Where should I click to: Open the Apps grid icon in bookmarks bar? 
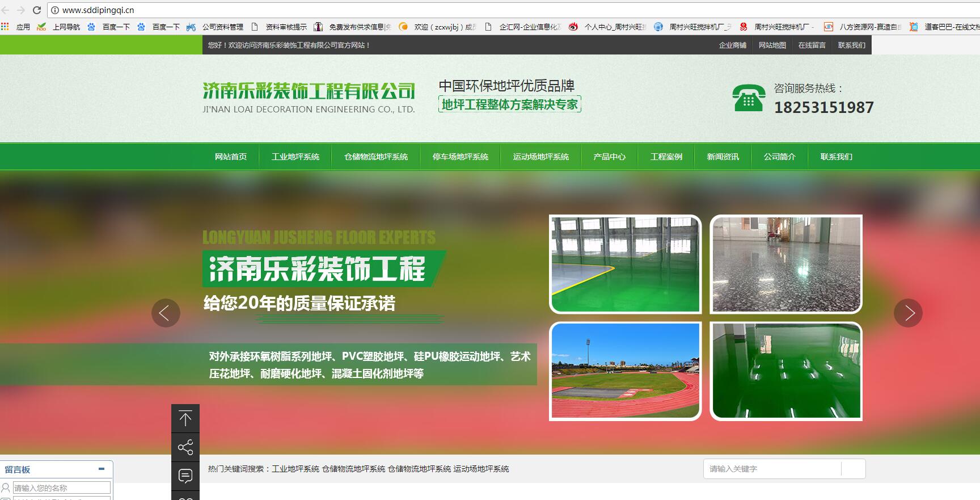click(5, 27)
